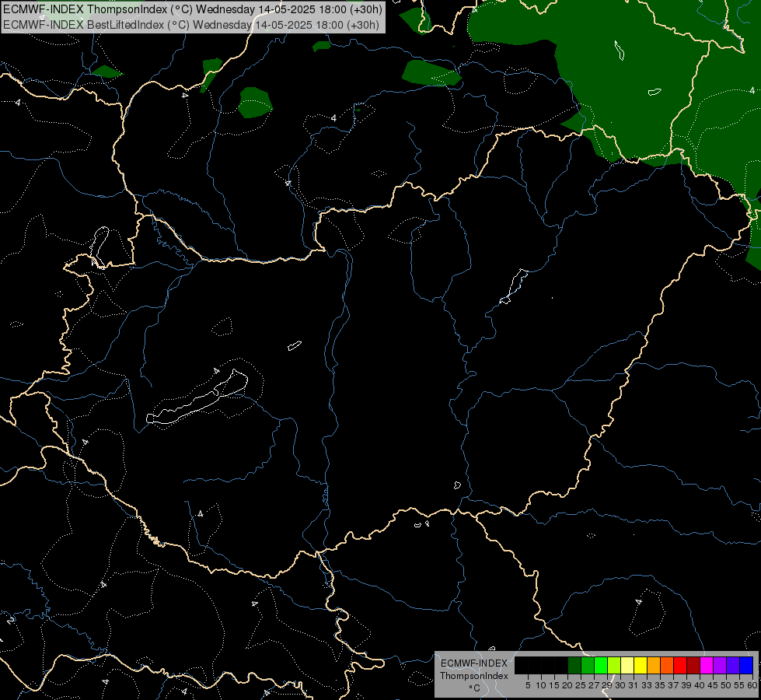
Task: Click the °C unit label in legend
Action: [475, 688]
